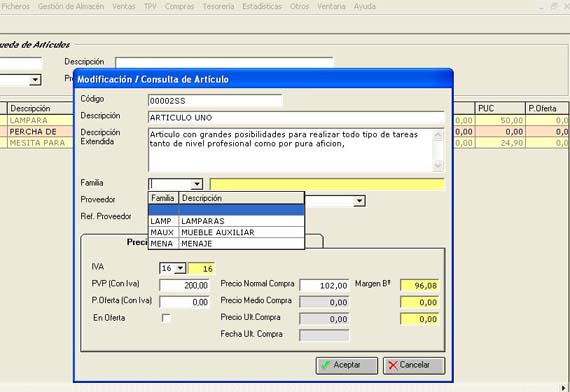Click the P.Oferta column header in background grid
This screenshot has width=570, height=392.
pyautogui.click(x=547, y=108)
